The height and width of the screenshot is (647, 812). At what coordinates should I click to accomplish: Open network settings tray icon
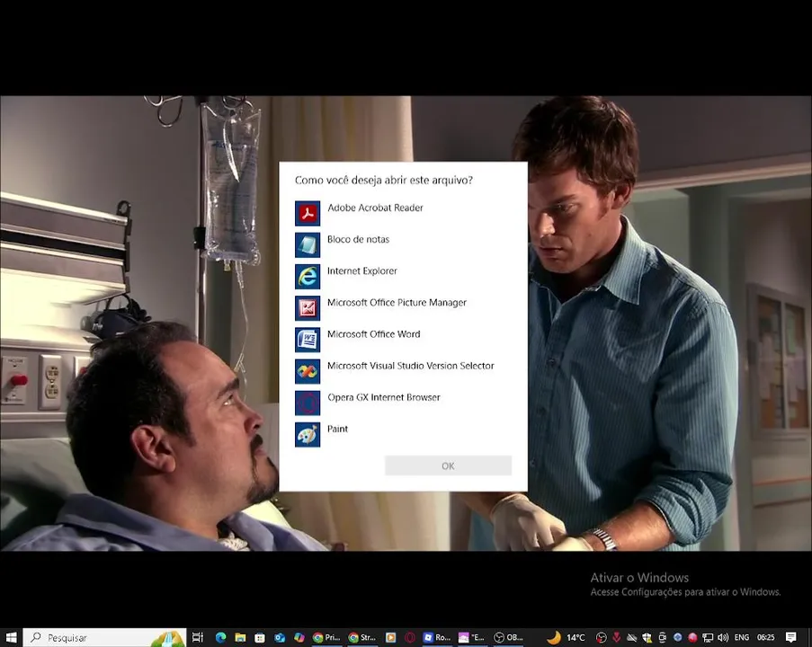(x=708, y=637)
